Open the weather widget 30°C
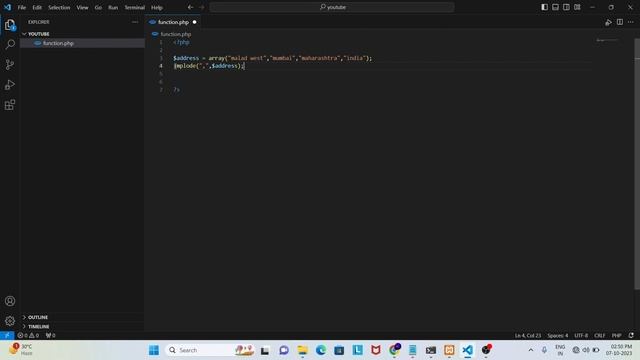The image size is (640, 360). pos(21,350)
